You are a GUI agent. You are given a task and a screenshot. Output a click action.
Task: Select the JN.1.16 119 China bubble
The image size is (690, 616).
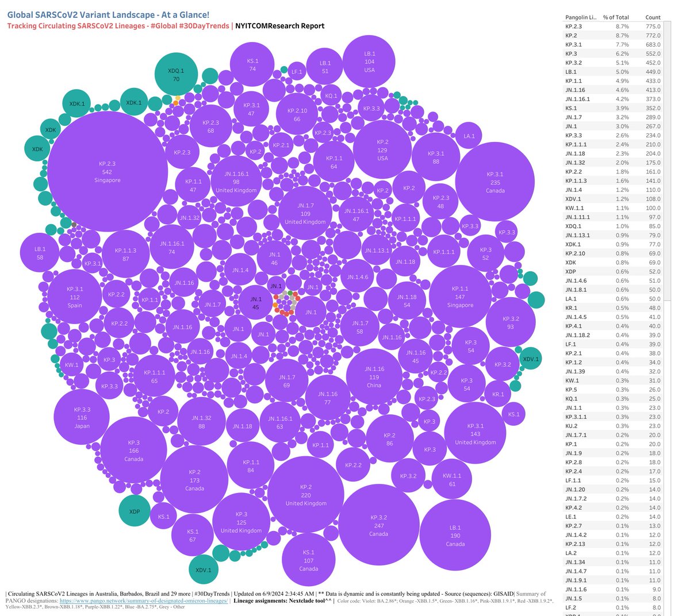pos(374,377)
